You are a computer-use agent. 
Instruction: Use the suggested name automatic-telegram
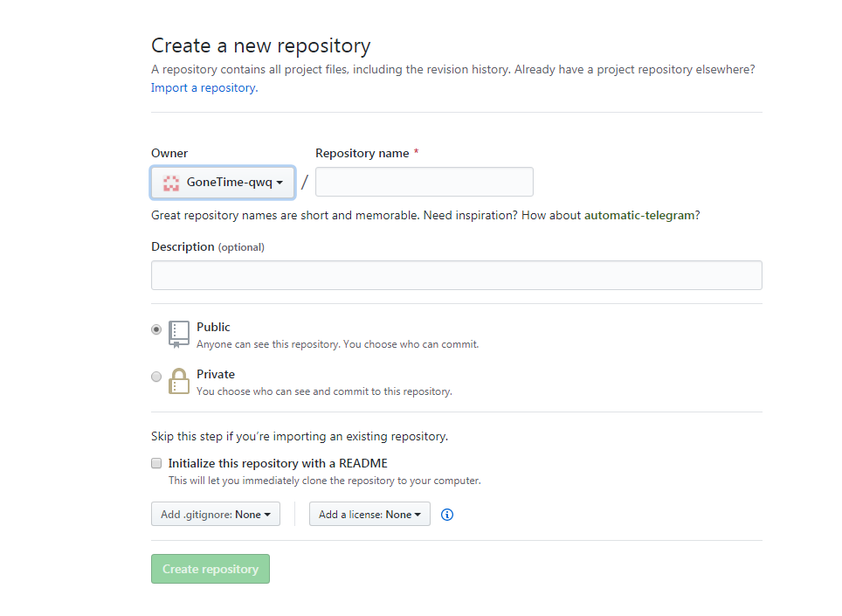point(639,215)
